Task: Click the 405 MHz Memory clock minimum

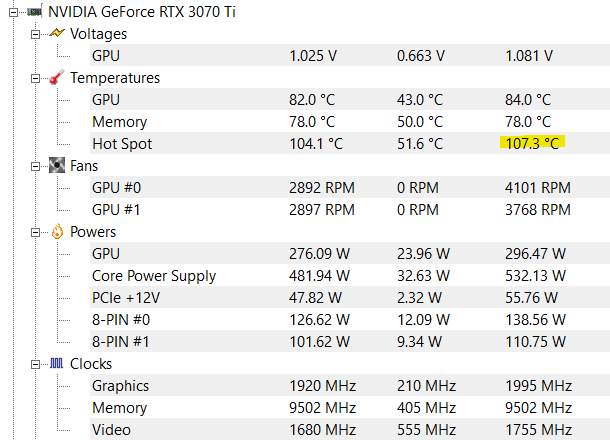Action: [x=426, y=408]
